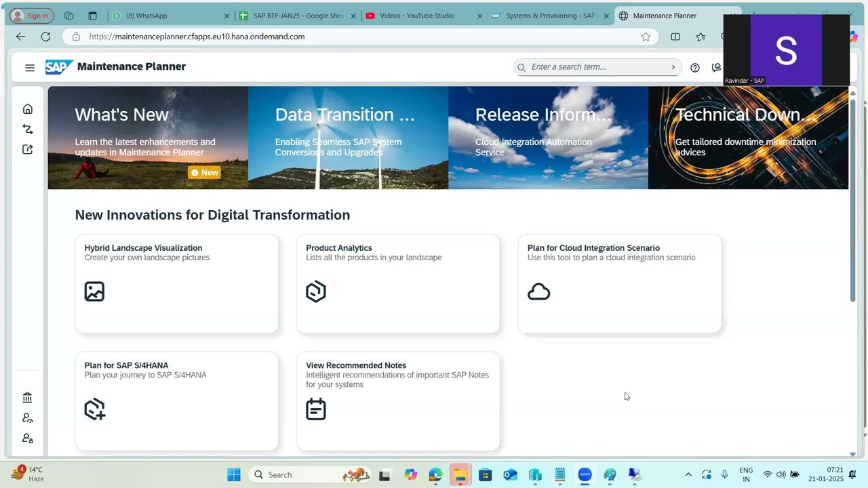Close the Systems & Provisioning tab
The image size is (868, 488).
click(606, 16)
